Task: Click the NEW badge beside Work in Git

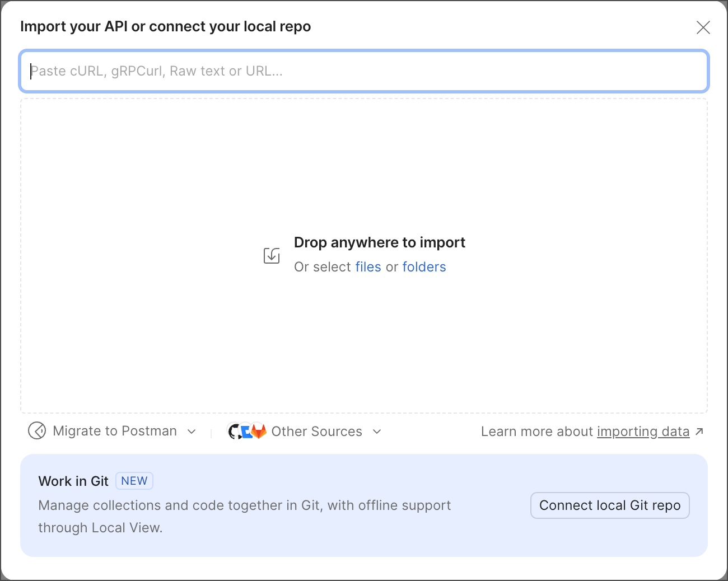Action: 134,481
